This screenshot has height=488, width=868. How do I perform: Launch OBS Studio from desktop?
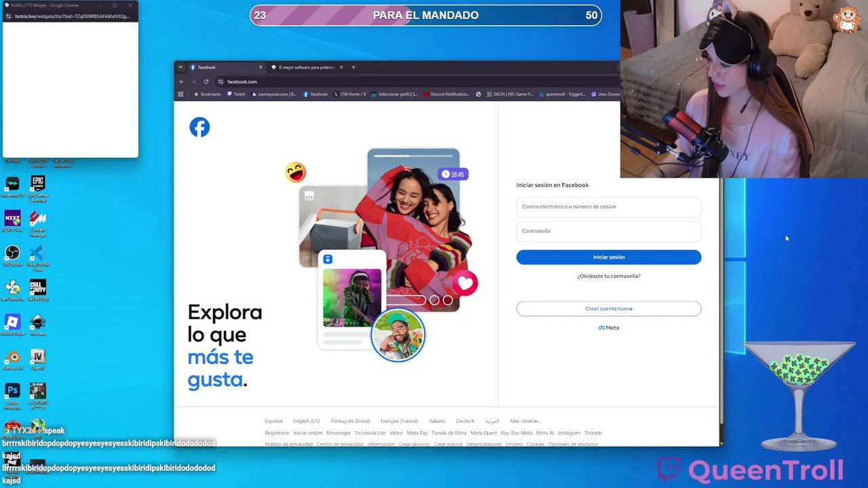[12, 256]
